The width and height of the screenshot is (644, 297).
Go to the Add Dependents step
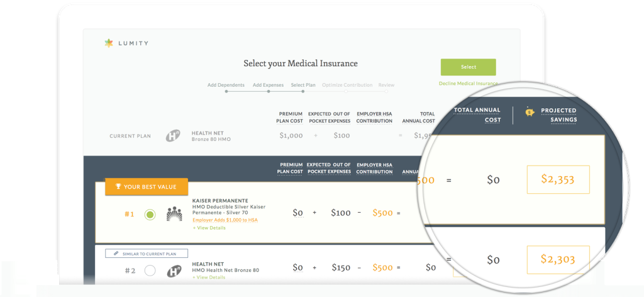[x=225, y=85]
